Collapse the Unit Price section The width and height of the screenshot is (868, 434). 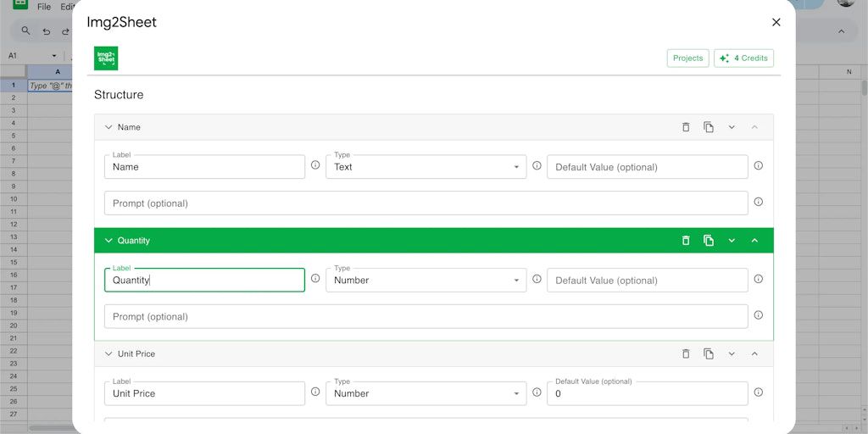point(108,354)
